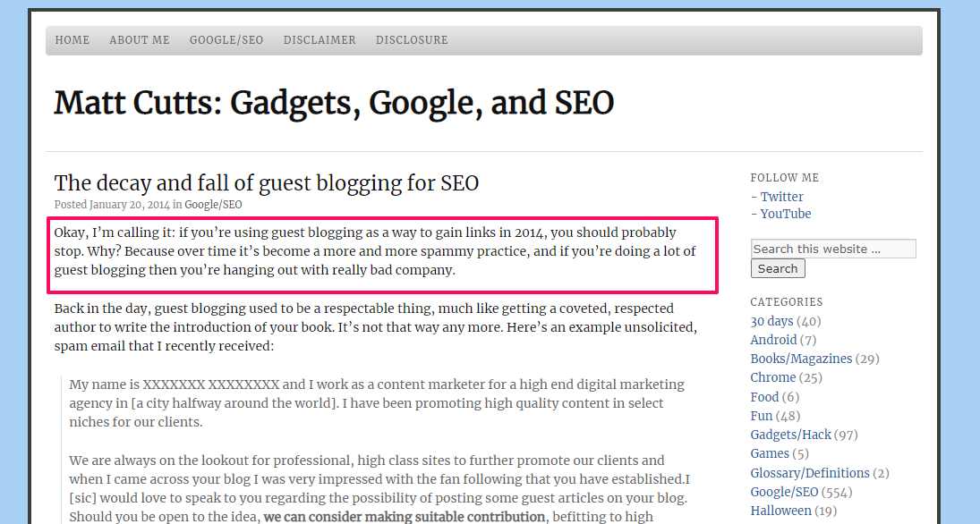Click the Google/SEO category link under post date

click(213, 205)
